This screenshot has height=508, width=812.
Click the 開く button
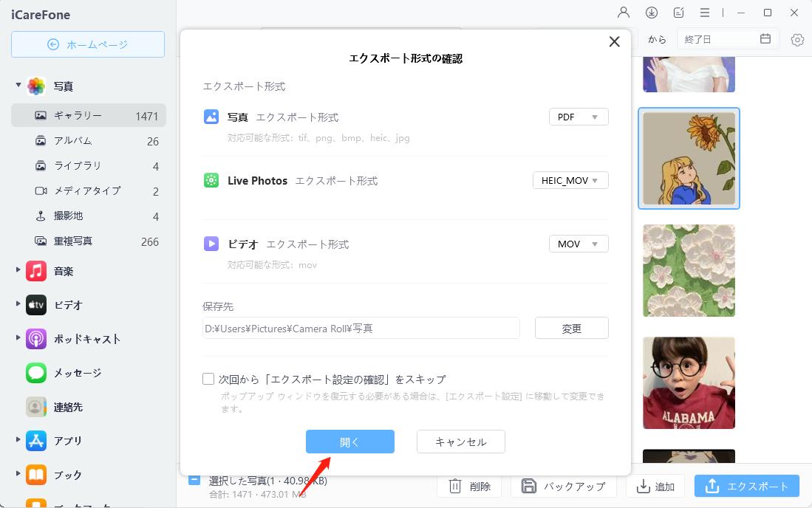point(350,442)
